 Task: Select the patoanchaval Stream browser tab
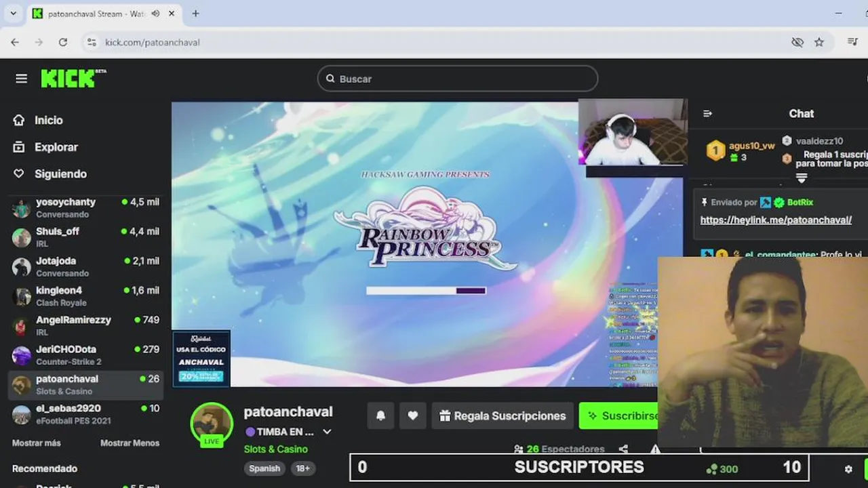[x=104, y=14]
